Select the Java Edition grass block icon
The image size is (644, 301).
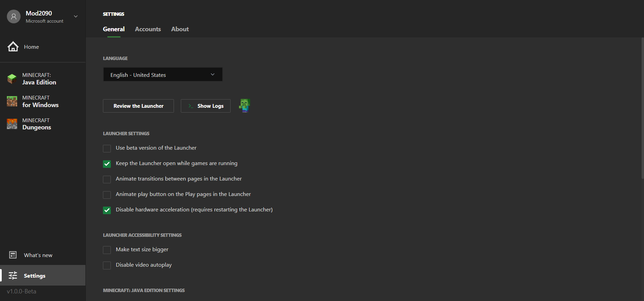click(x=12, y=79)
